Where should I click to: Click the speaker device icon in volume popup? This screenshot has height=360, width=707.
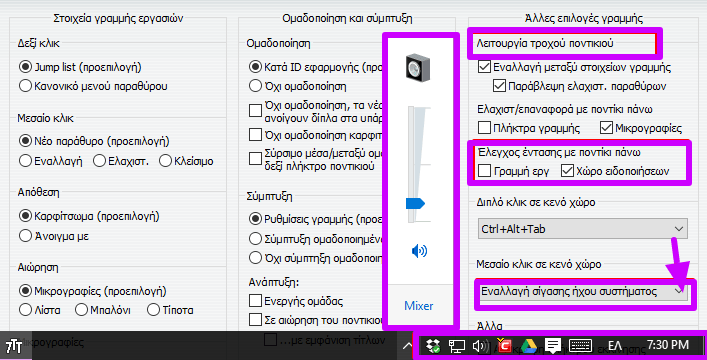(x=418, y=69)
